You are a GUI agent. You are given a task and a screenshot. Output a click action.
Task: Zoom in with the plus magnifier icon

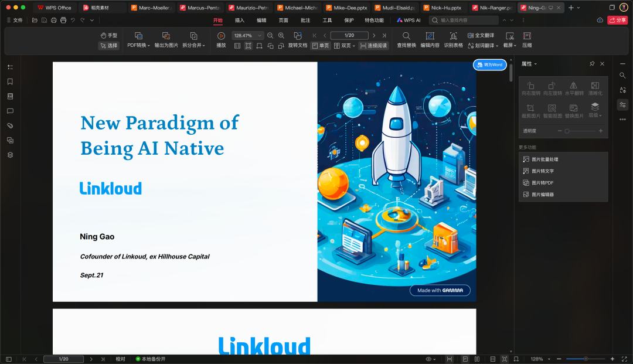point(281,36)
